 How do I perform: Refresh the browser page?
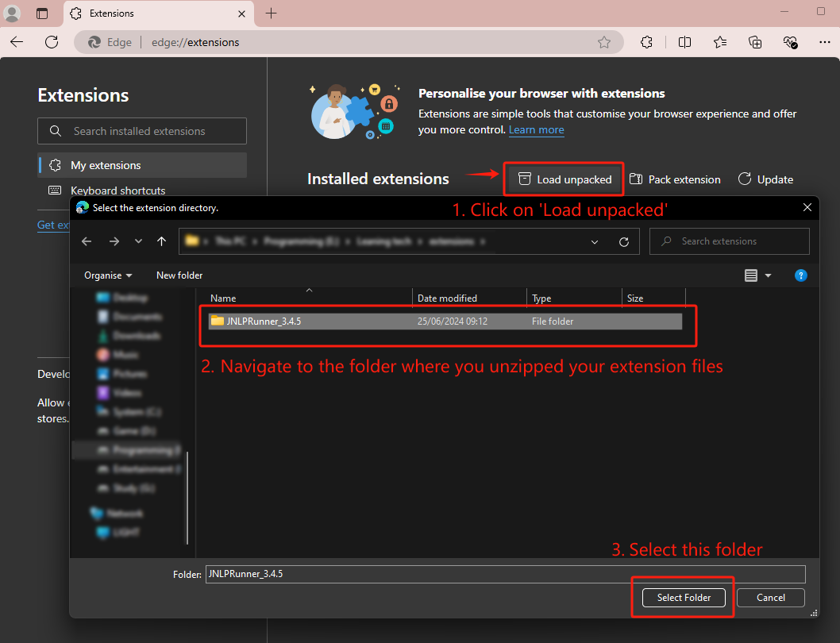coord(52,42)
